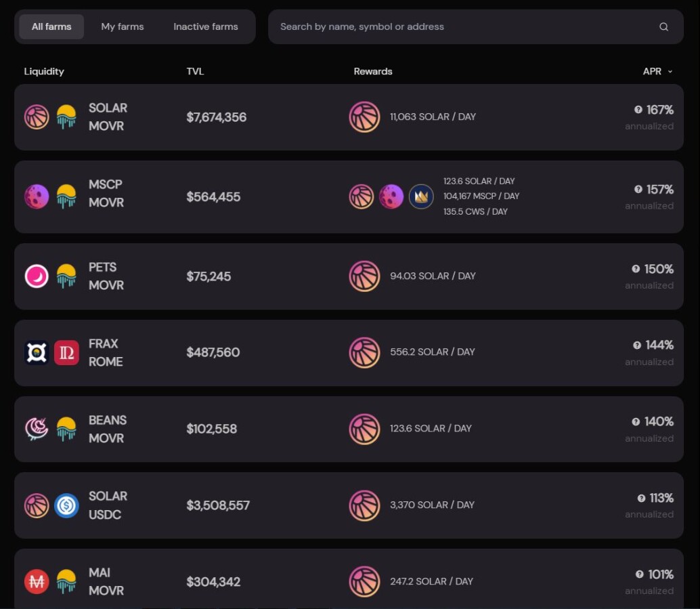
Task: Switch to the My farms tab
Action: (123, 27)
